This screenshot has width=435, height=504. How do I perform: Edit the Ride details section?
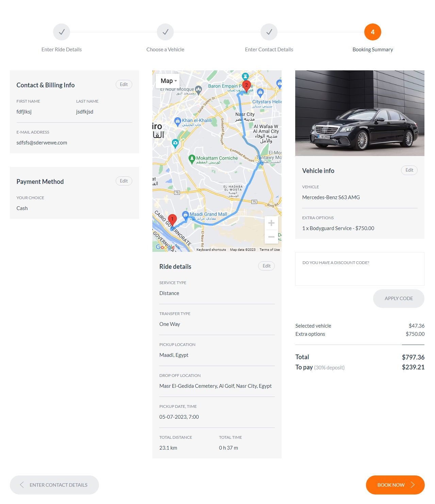[x=267, y=266]
